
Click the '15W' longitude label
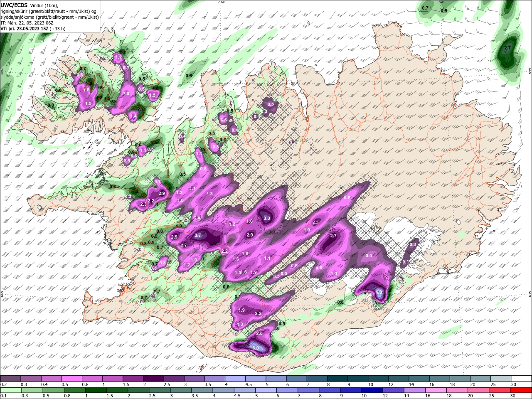pyautogui.click(x=440, y=2)
